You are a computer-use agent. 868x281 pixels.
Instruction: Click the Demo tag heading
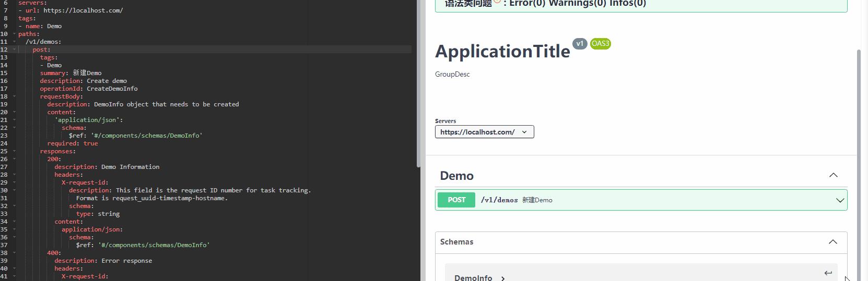click(x=456, y=176)
